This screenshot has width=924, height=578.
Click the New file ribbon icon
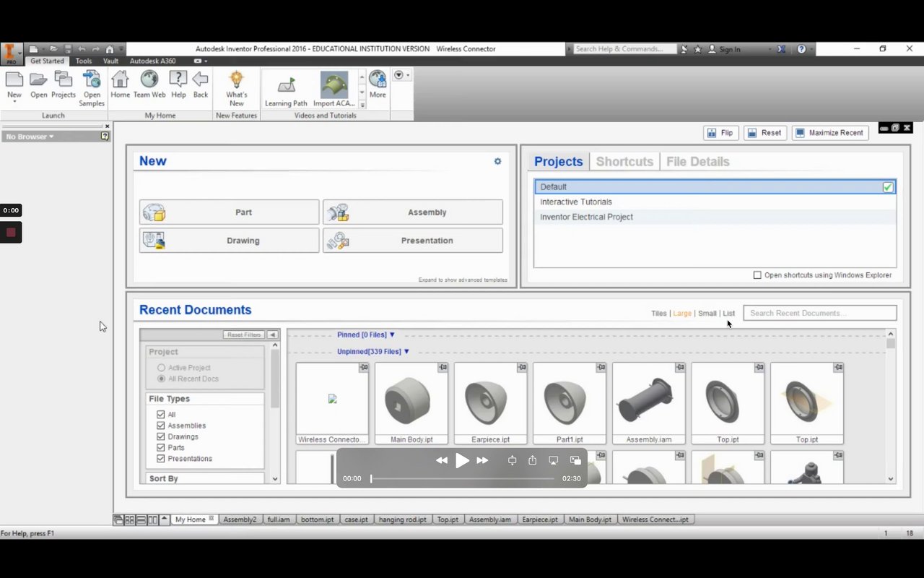click(14, 79)
